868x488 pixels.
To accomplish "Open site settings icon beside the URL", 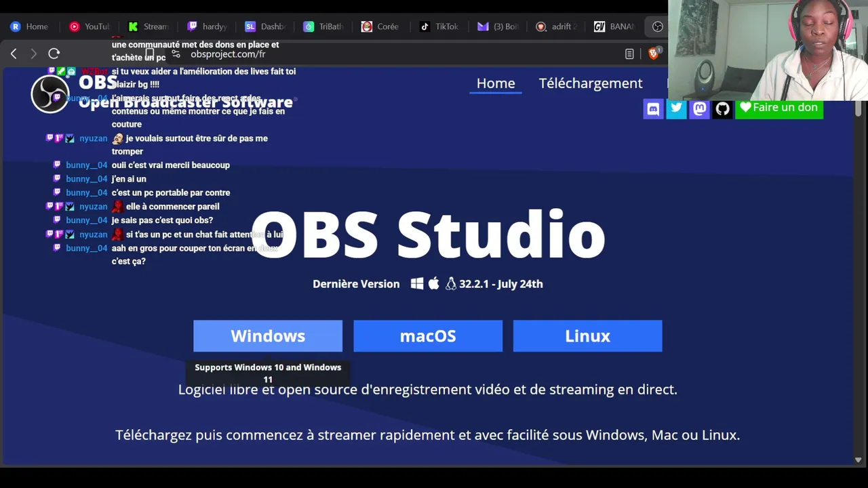I will click(176, 54).
